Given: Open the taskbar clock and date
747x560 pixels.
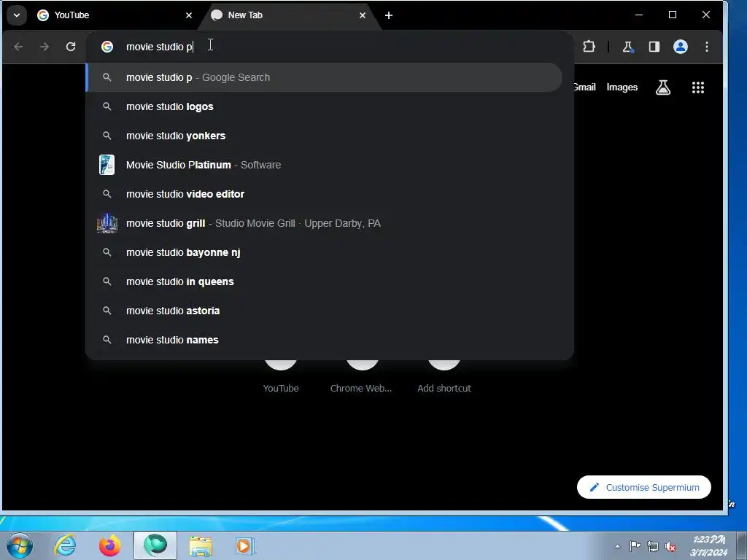Looking at the screenshot, I should click(x=709, y=545).
